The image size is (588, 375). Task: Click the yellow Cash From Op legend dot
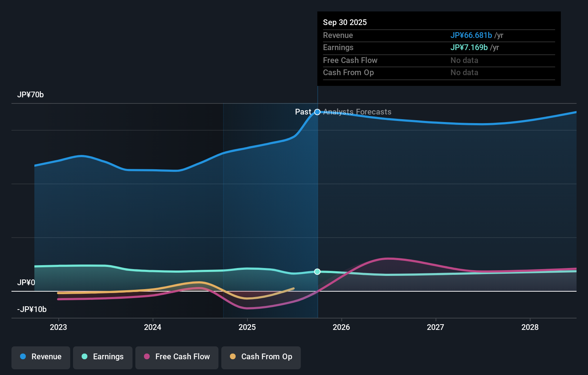[x=232, y=357]
